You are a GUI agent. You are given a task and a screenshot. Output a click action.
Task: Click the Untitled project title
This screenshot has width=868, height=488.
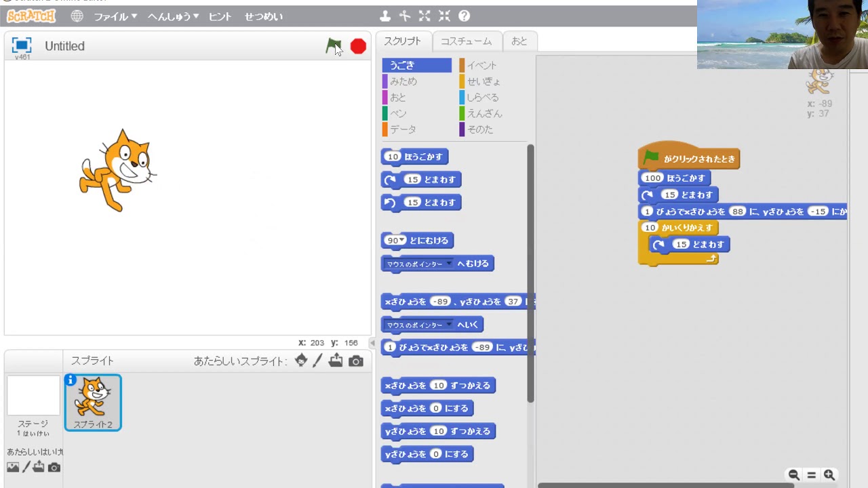tap(65, 46)
